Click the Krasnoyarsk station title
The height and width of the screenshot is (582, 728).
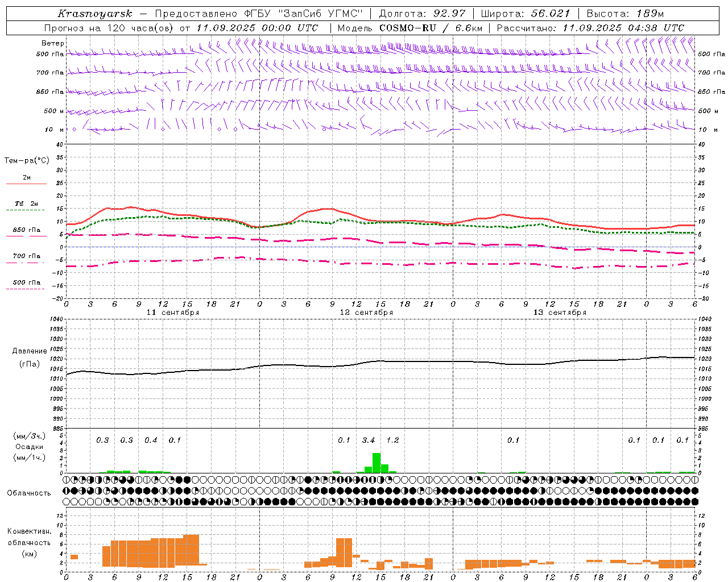click(x=94, y=14)
